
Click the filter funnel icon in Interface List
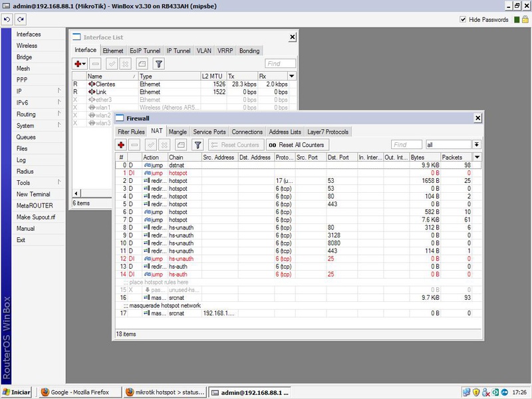tap(158, 64)
